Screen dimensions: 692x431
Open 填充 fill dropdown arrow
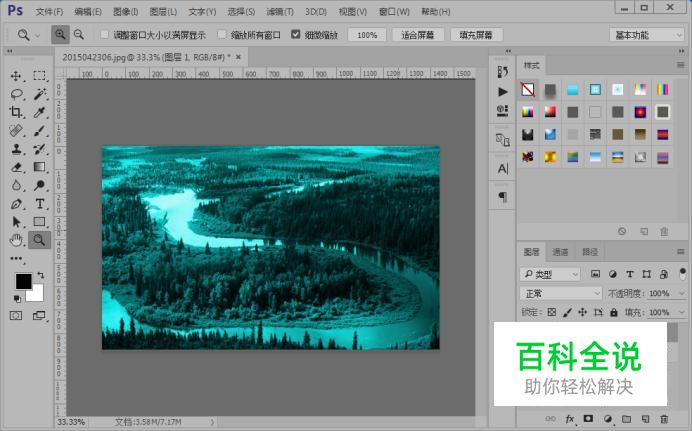(x=681, y=312)
